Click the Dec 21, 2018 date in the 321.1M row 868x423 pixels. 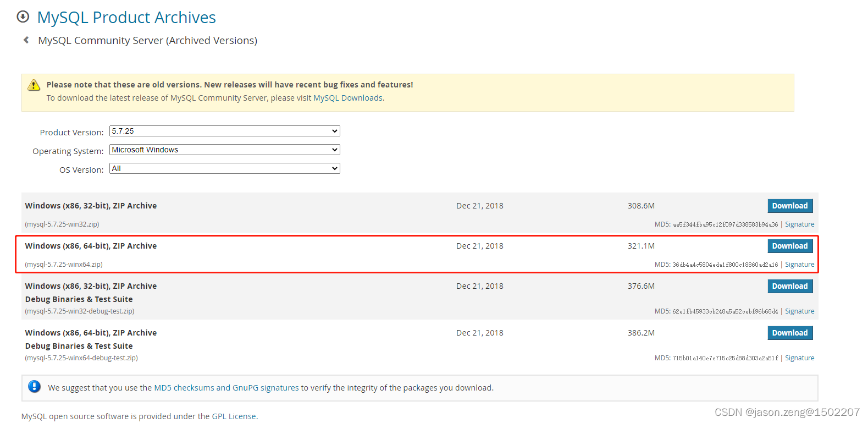click(x=480, y=246)
